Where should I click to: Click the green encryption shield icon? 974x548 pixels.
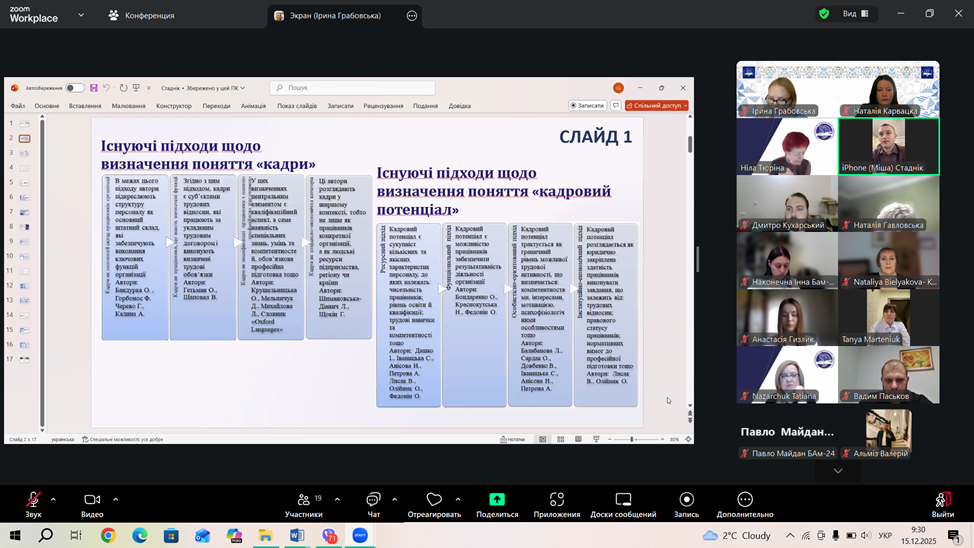[x=824, y=14]
